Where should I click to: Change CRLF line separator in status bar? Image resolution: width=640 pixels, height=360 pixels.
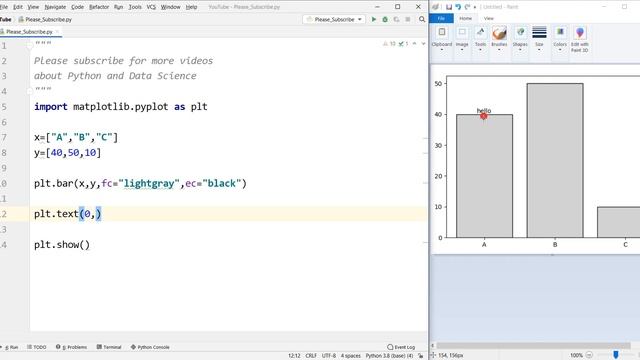coord(311,356)
